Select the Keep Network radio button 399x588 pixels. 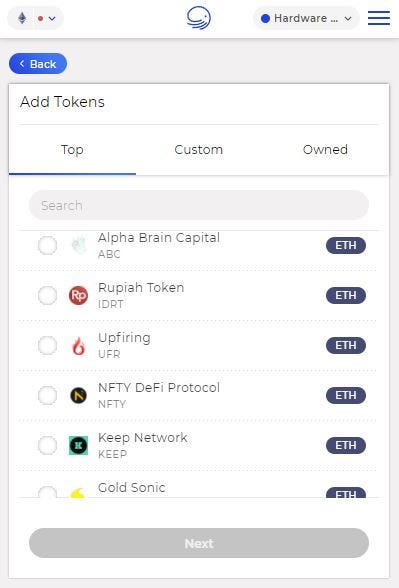click(x=48, y=445)
